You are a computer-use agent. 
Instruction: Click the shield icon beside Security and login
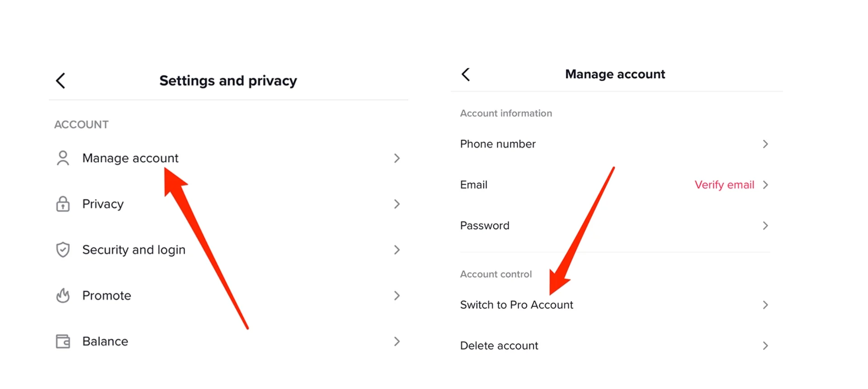pos(63,250)
